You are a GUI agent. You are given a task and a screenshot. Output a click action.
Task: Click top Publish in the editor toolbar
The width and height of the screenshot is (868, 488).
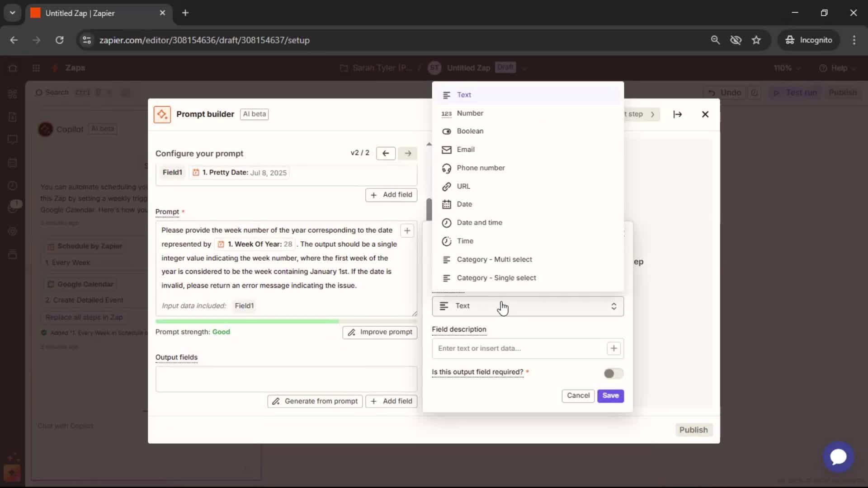point(843,93)
